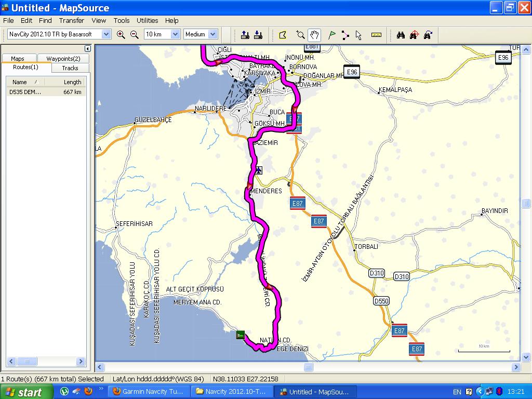The image size is (532, 399).
Task: Open the Edit menu
Action: pos(26,20)
